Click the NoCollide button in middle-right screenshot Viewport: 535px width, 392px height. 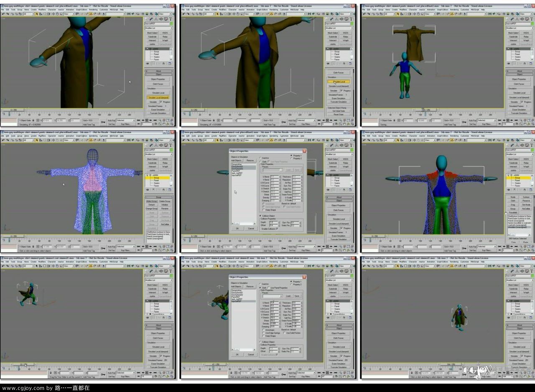(526, 209)
